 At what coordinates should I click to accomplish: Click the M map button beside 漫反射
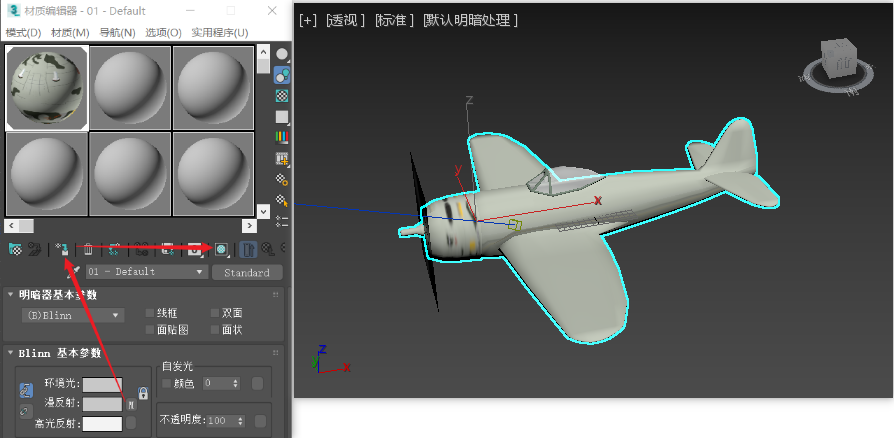pyautogui.click(x=131, y=405)
